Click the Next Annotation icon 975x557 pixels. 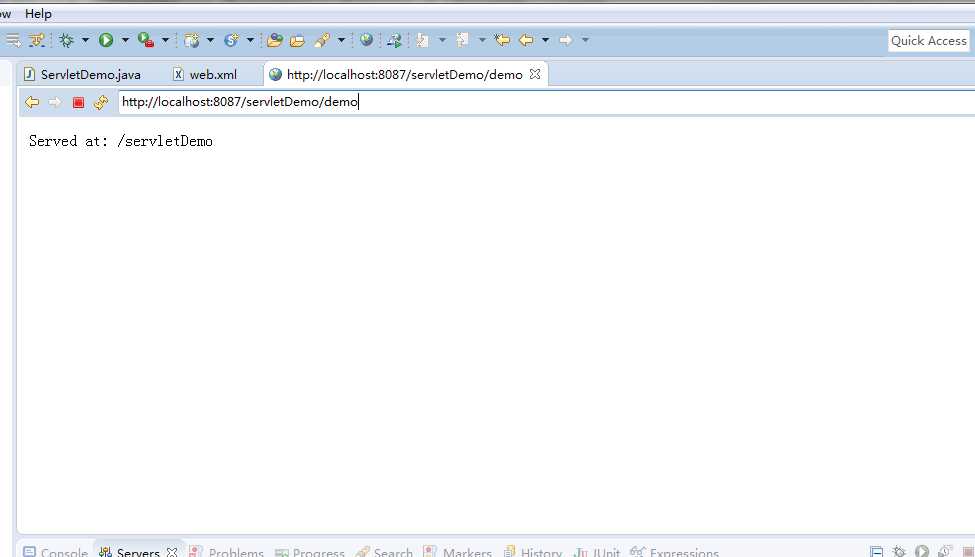[x=423, y=40]
